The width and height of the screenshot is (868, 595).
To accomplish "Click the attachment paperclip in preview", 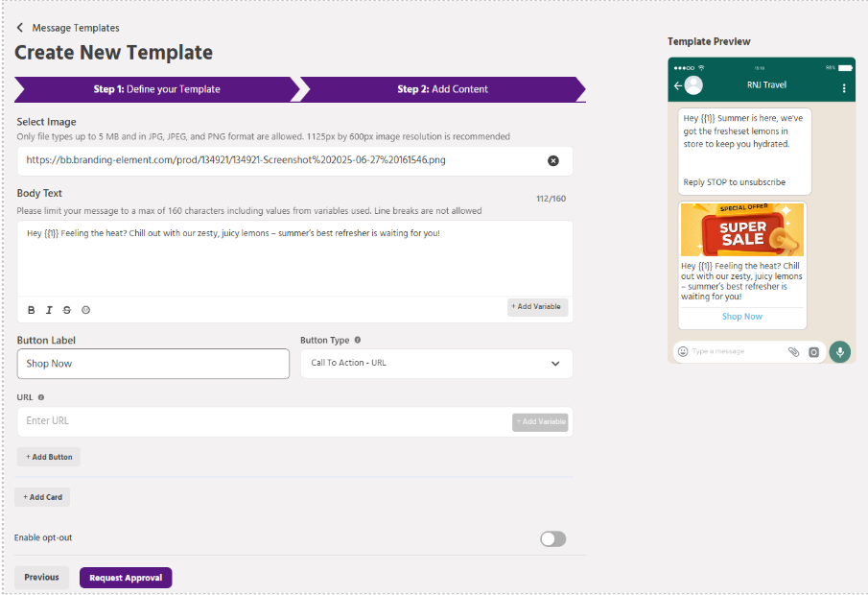I will pyautogui.click(x=793, y=352).
